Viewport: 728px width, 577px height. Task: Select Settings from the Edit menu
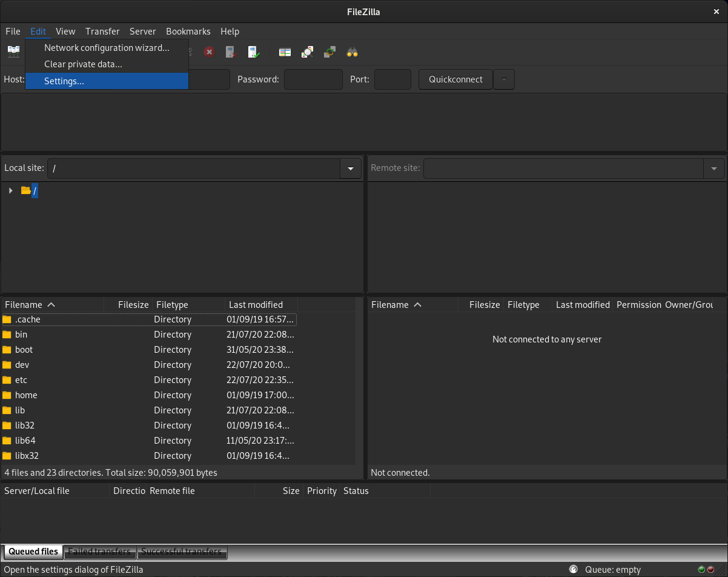(x=107, y=81)
